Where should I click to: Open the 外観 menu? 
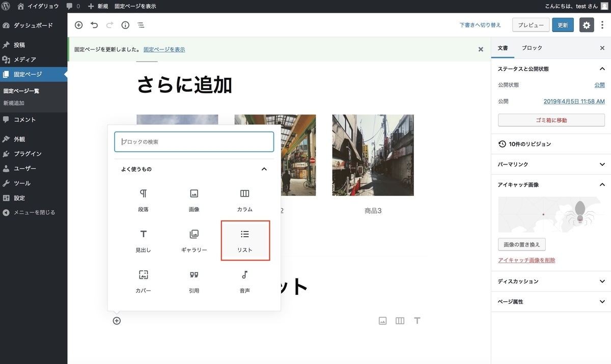(x=34, y=139)
